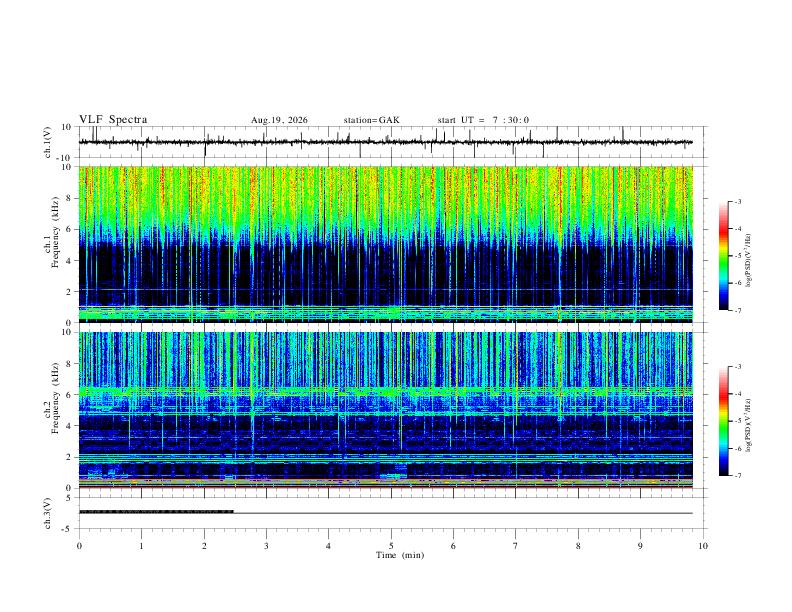Click the ch.3 thick black signal segment
The height and width of the screenshot is (612, 792).
click(156, 512)
